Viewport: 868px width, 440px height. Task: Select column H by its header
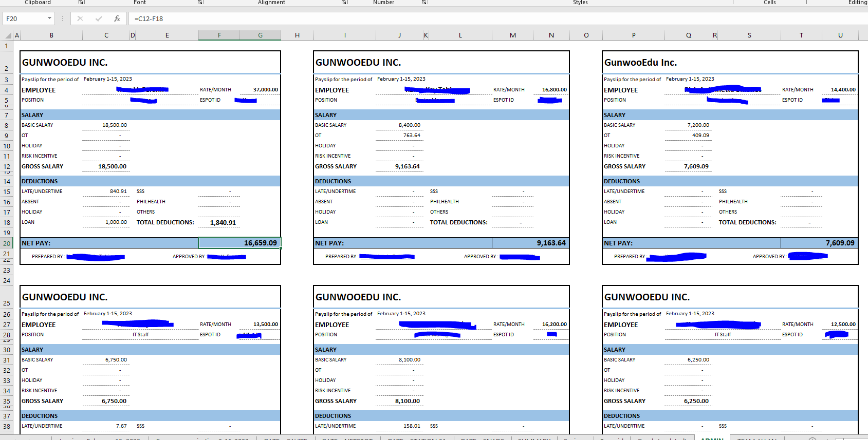point(297,35)
